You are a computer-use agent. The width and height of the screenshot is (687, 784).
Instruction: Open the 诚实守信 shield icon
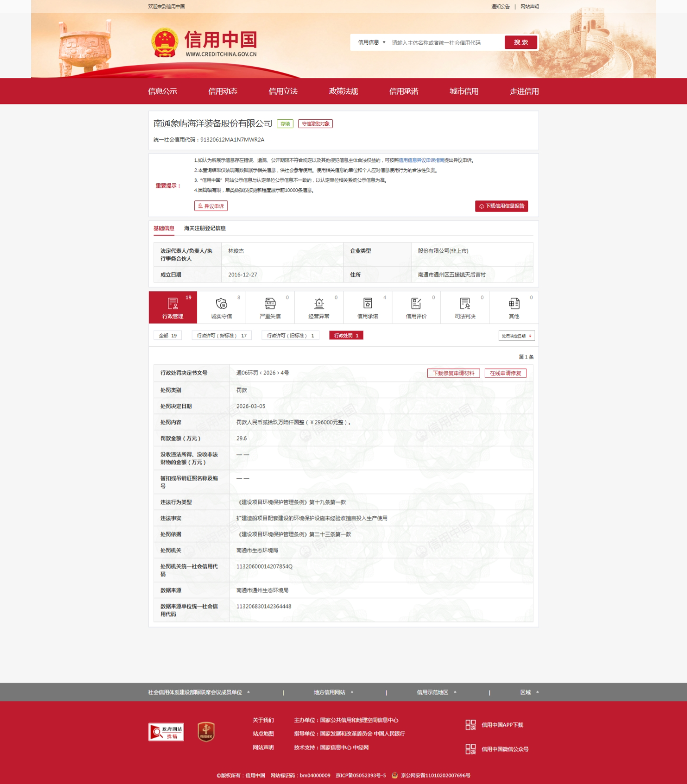(221, 303)
